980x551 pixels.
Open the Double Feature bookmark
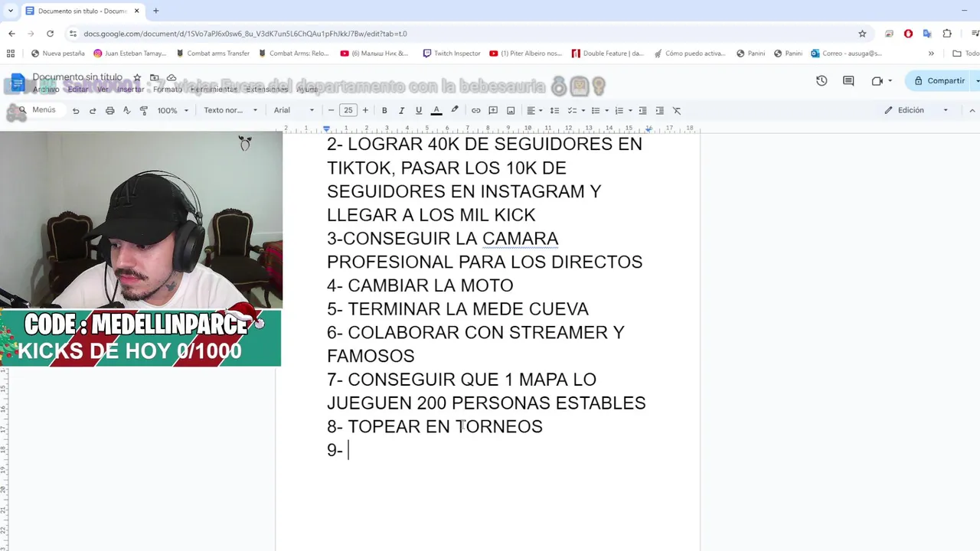pos(608,54)
